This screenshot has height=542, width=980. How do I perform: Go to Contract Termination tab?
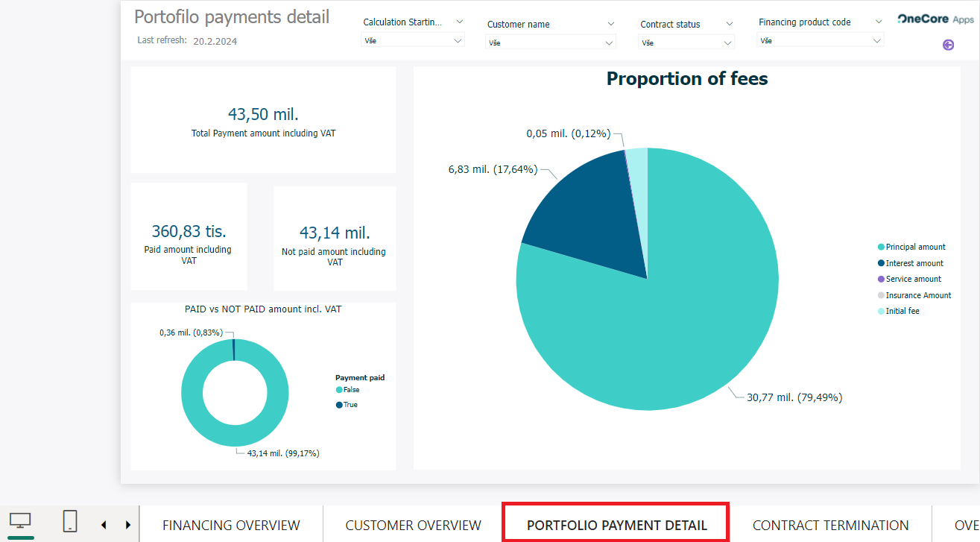coord(830,525)
